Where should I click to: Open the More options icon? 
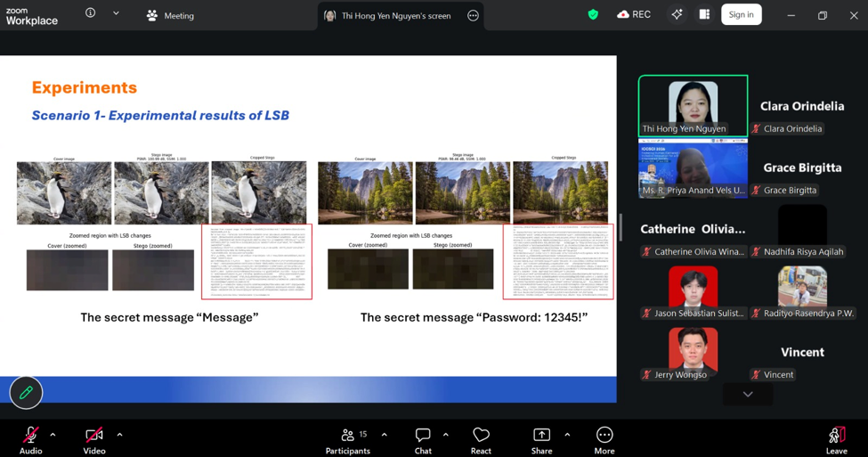point(604,441)
